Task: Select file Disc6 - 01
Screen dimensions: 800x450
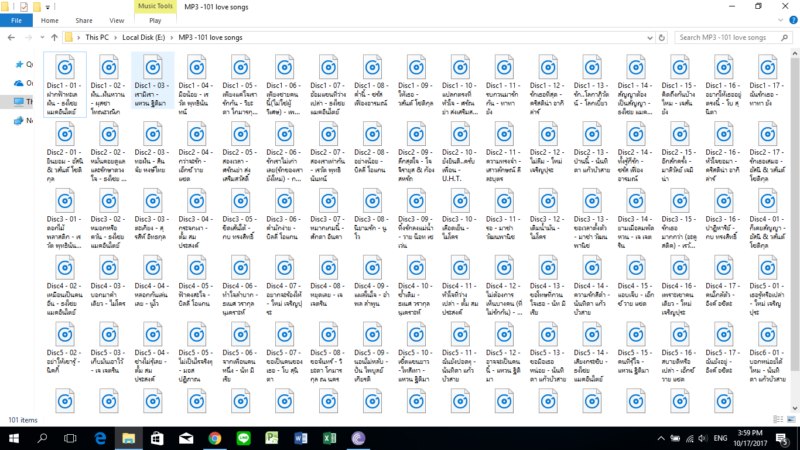Action: click(767, 353)
